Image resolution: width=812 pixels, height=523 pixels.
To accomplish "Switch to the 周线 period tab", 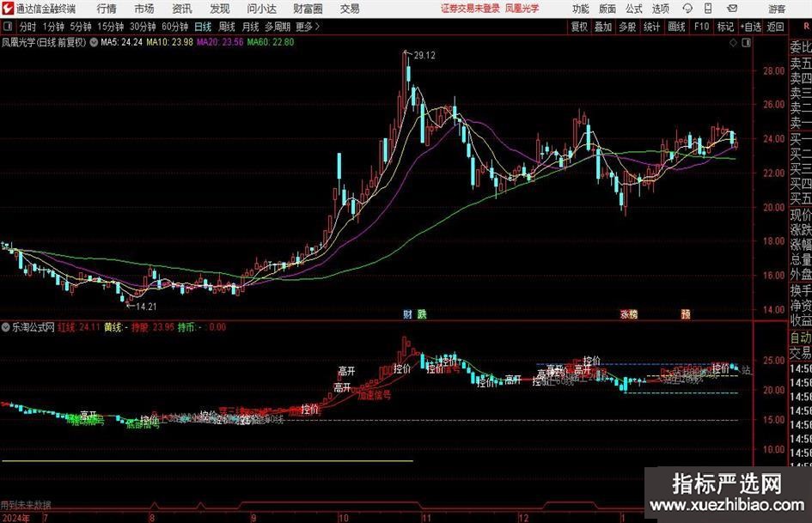I will point(227,27).
